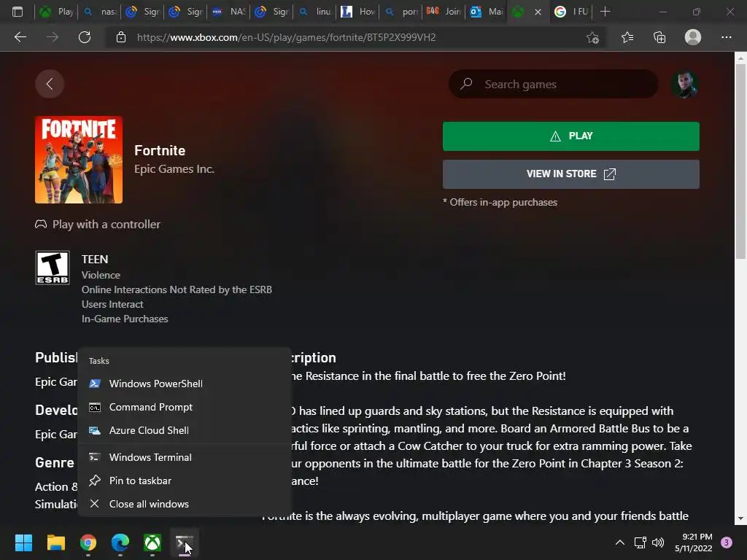
Task: Switch to the NAS NASA tab
Action: tap(228, 12)
